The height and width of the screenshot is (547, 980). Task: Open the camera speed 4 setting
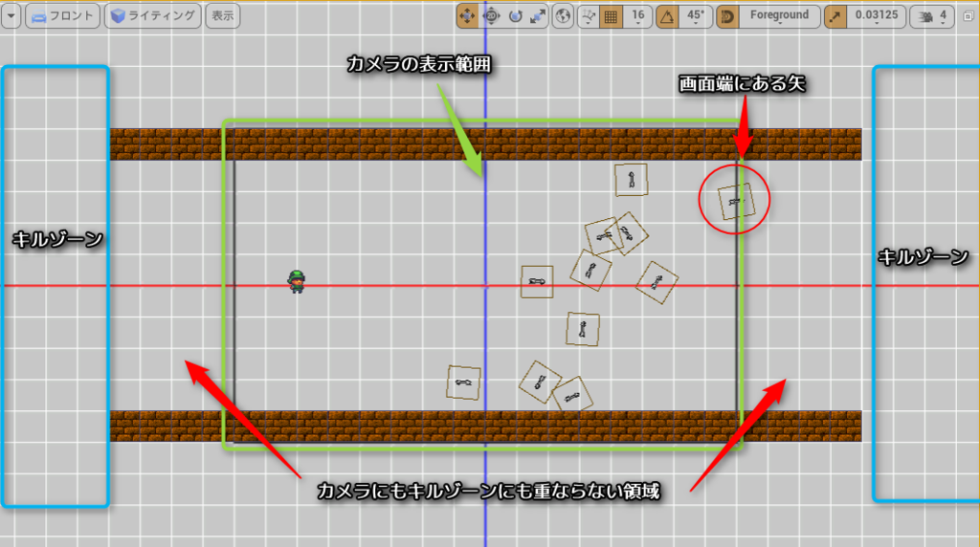932,15
